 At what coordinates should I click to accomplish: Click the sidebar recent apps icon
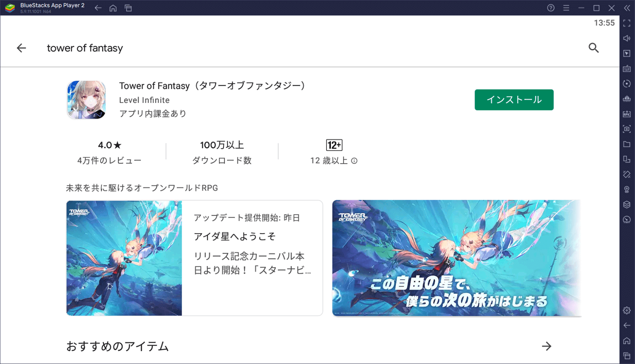pos(627,356)
